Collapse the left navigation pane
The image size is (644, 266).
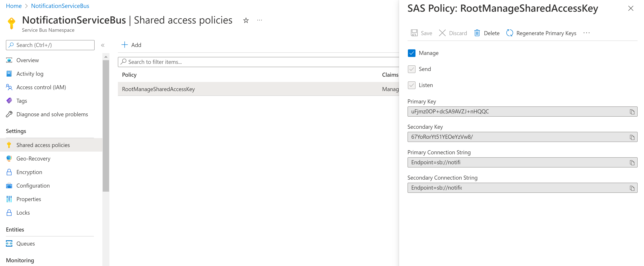103,45
